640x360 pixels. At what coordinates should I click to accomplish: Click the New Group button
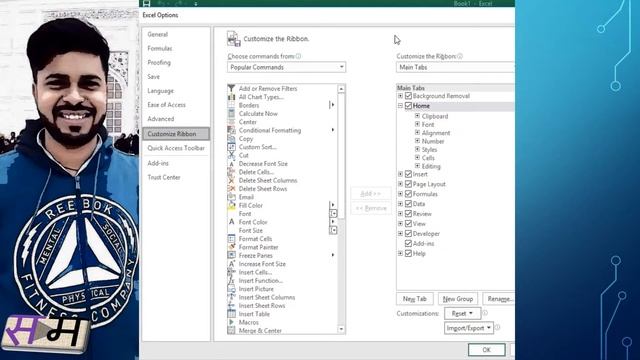click(x=458, y=299)
